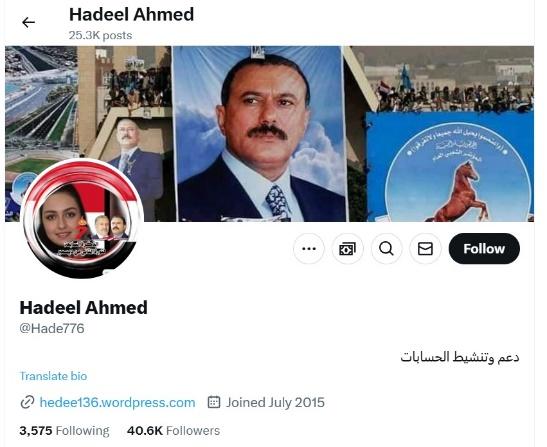Open the three-dot more options menu
Viewport: 547px width, 447px height.
[309, 249]
